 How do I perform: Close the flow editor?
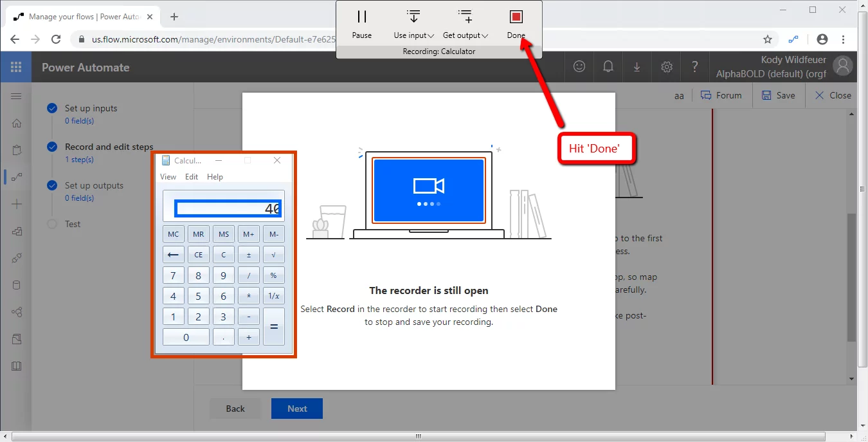coord(833,95)
